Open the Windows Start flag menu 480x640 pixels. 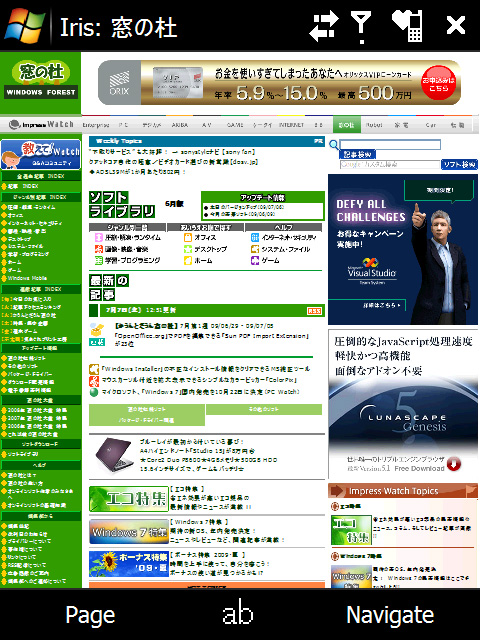click(24, 26)
